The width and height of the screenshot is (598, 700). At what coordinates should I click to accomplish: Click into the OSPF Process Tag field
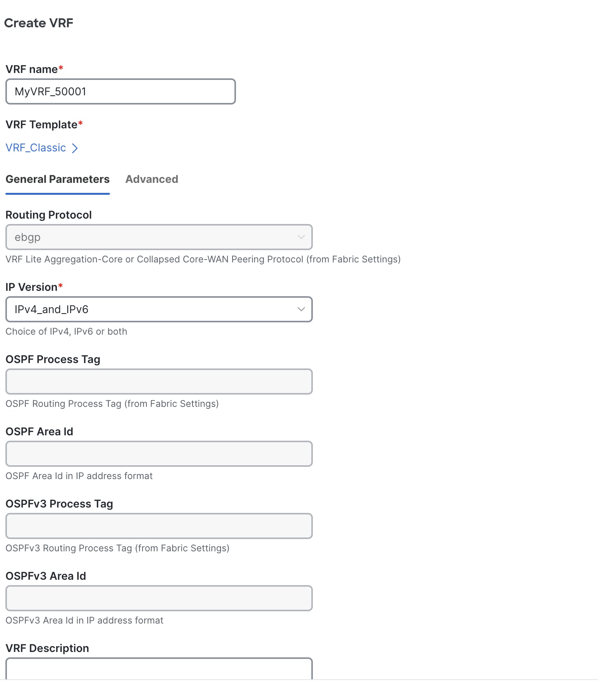pos(159,382)
